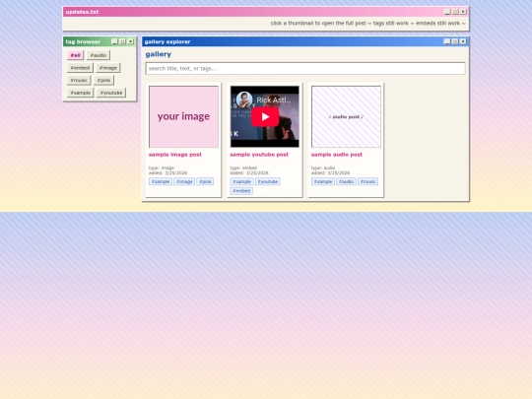Click #audio tag on audio post
532x399 pixels.
click(347, 181)
